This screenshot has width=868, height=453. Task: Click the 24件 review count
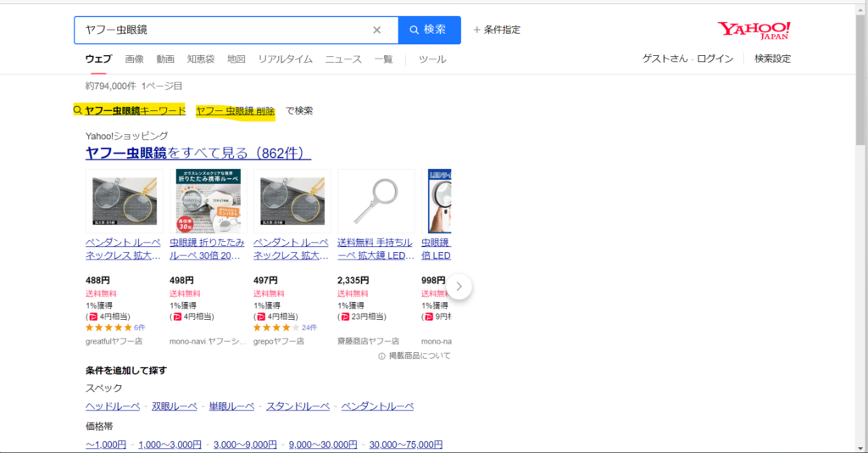(x=309, y=327)
